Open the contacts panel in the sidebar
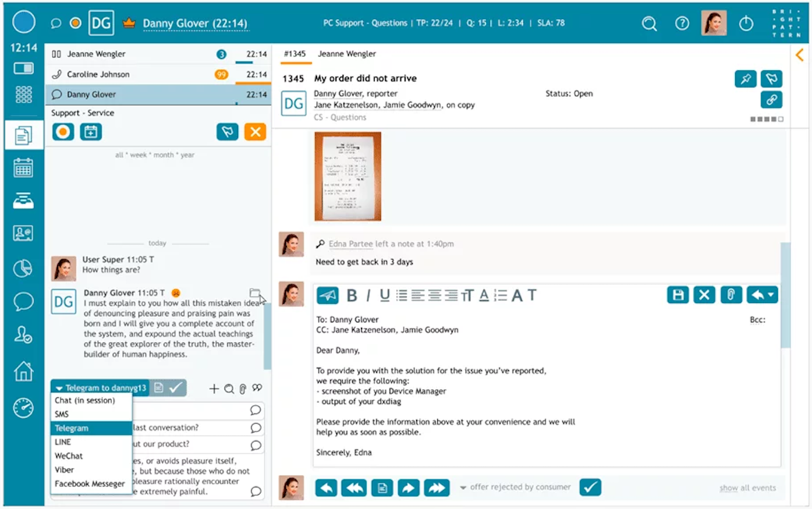Screen dimensions: 812x509 point(23,233)
